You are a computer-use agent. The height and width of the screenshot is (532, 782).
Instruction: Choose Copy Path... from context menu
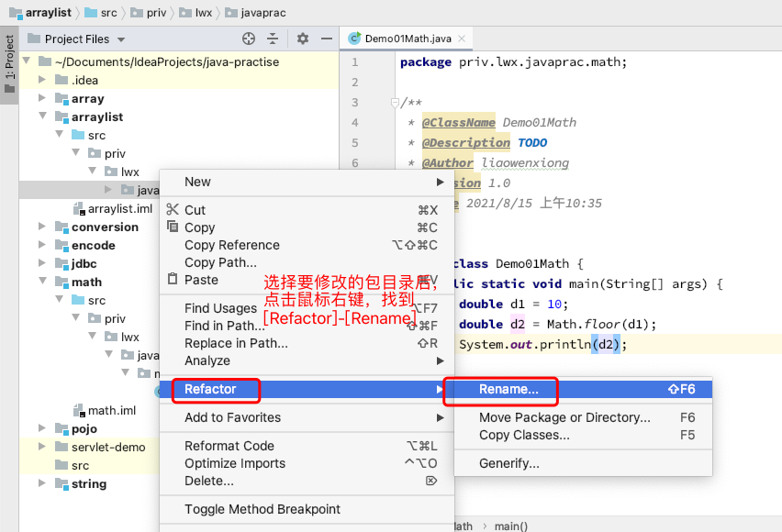click(x=307, y=262)
